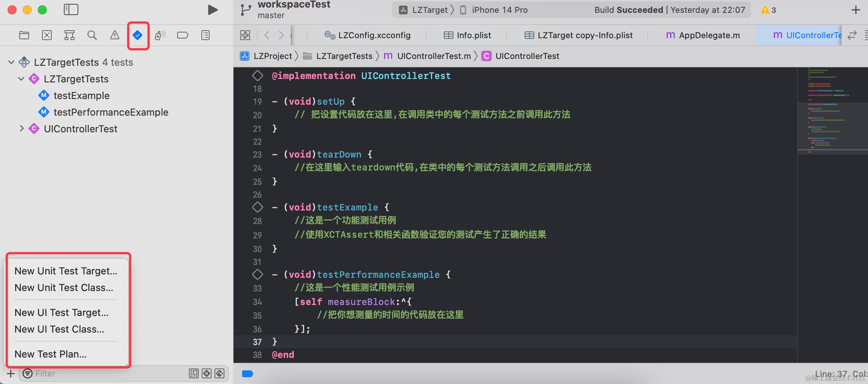Go forward in editor history
The height and width of the screenshot is (384, 868).
point(281,35)
